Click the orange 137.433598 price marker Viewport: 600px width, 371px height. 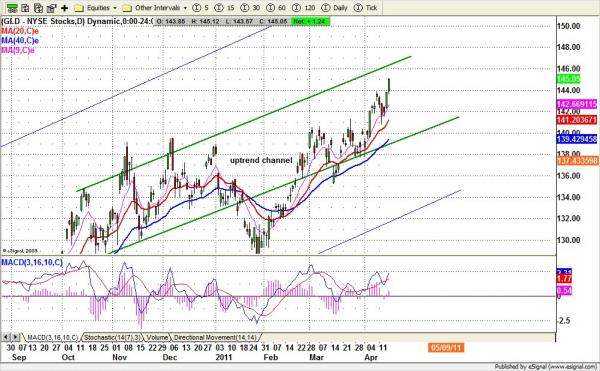(x=577, y=161)
